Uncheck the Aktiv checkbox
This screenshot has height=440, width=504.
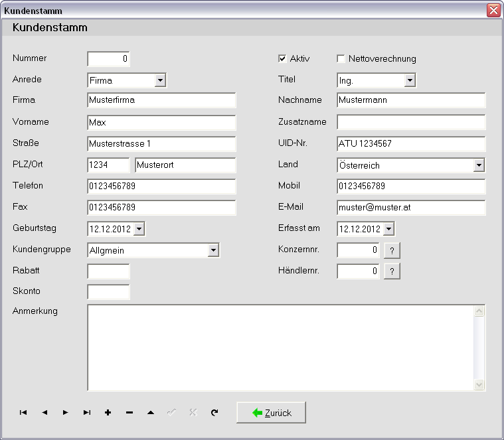282,58
